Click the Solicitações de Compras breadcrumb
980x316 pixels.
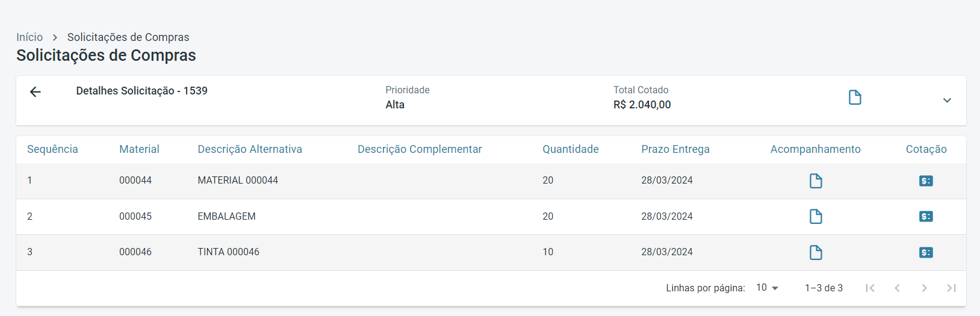(x=128, y=37)
